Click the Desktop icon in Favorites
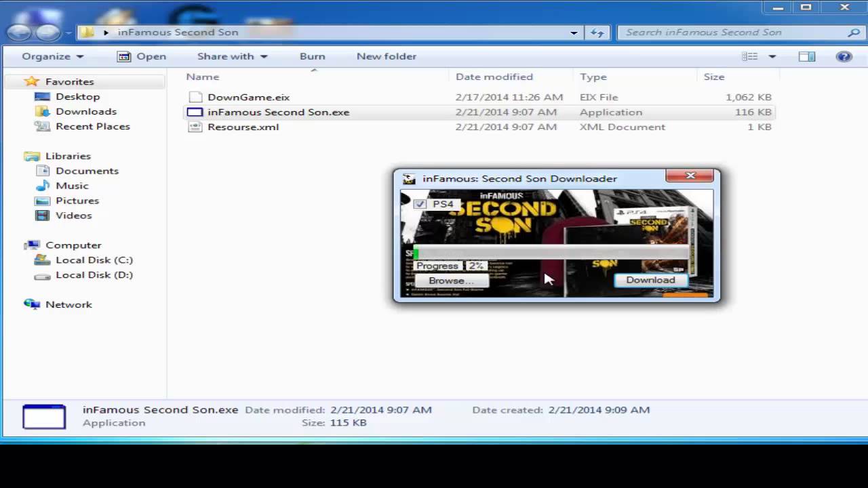Viewport: 868px width, 488px height. coord(42,97)
